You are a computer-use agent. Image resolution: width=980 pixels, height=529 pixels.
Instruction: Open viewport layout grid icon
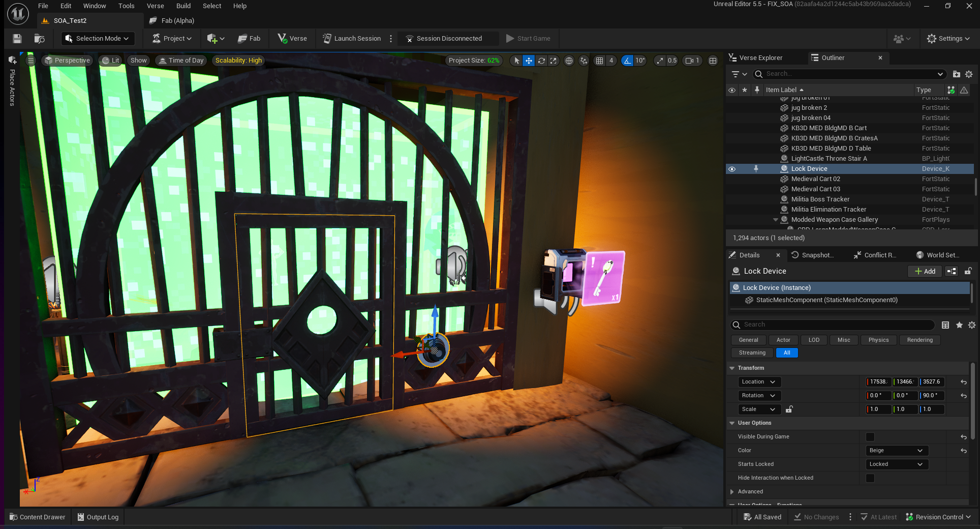click(713, 61)
